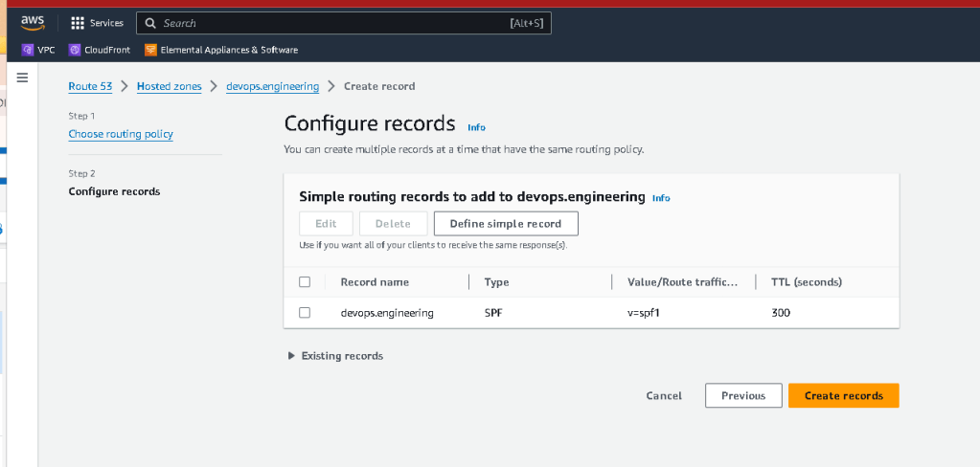Click the v=spf1 value cell

pos(644,313)
